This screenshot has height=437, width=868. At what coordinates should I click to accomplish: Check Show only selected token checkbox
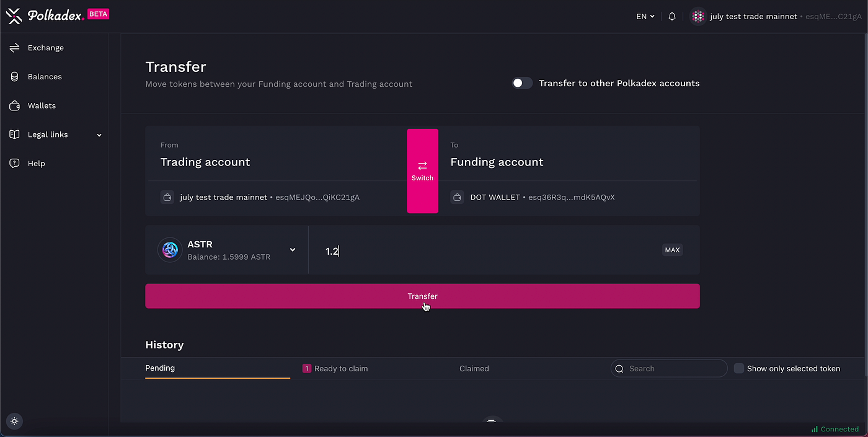(739, 368)
